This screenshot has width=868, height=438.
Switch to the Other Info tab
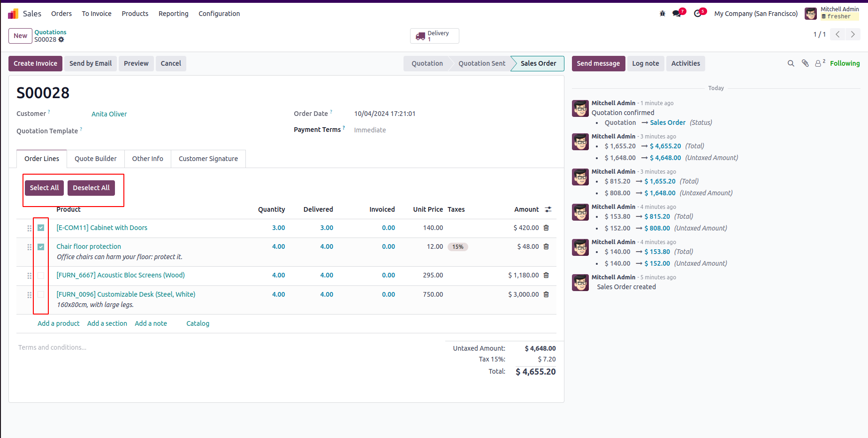click(x=148, y=159)
